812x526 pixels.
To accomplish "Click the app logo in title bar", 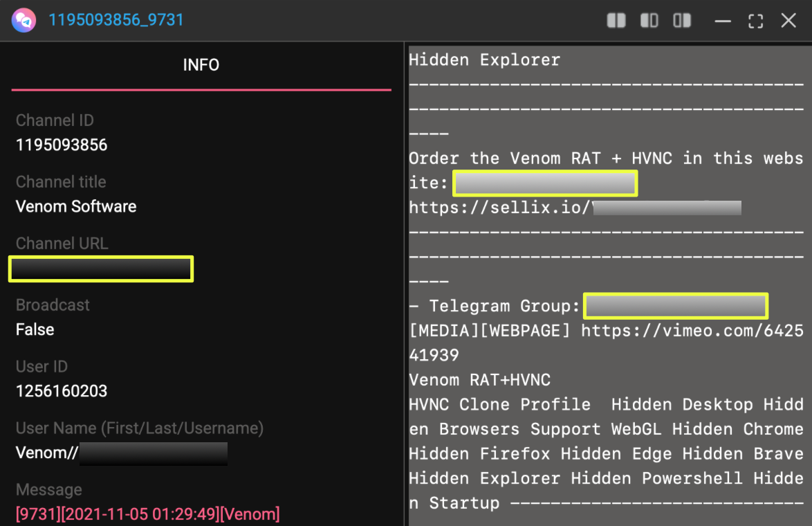I will pyautogui.click(x=24, y=20).
